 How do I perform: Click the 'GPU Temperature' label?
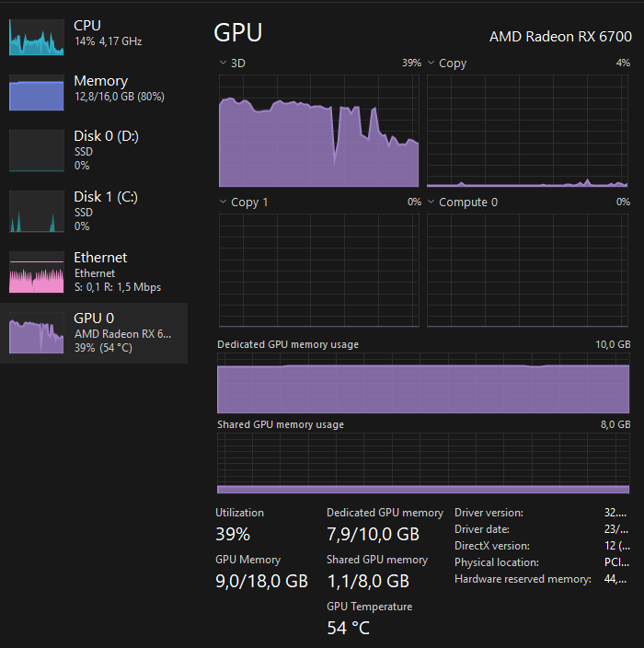coord(369,607)
